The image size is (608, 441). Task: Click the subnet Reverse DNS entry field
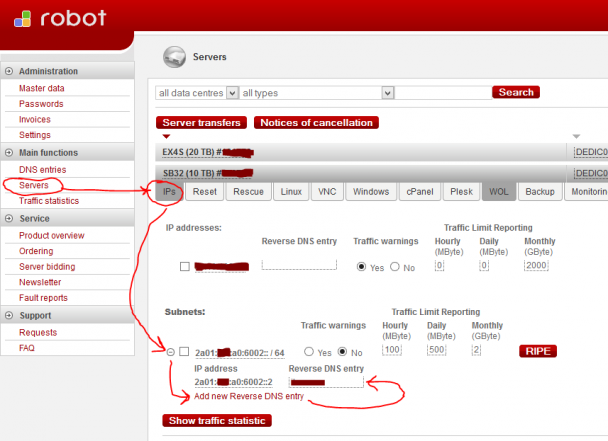coord(326,382)
